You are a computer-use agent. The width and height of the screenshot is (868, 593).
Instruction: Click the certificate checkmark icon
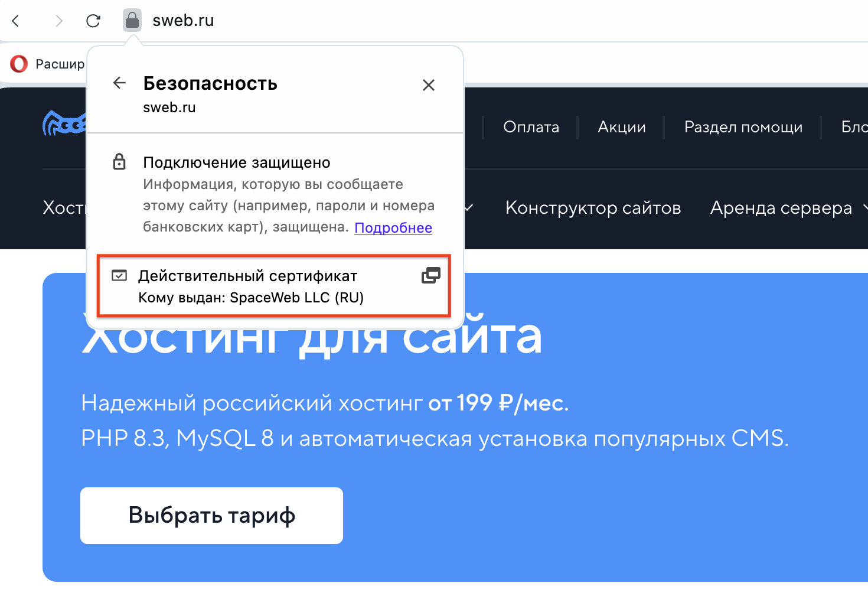click(119, 276)
